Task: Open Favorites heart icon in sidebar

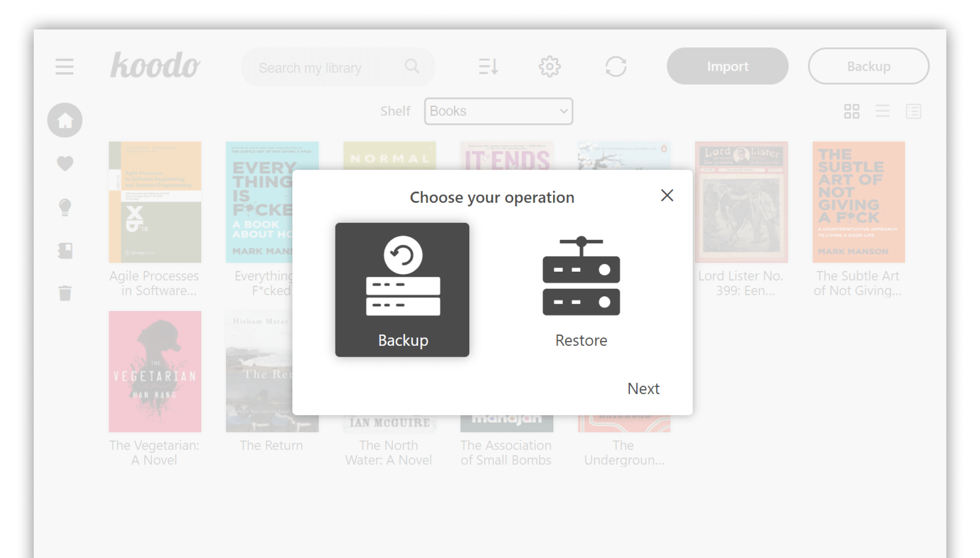Action: [65, 164]
